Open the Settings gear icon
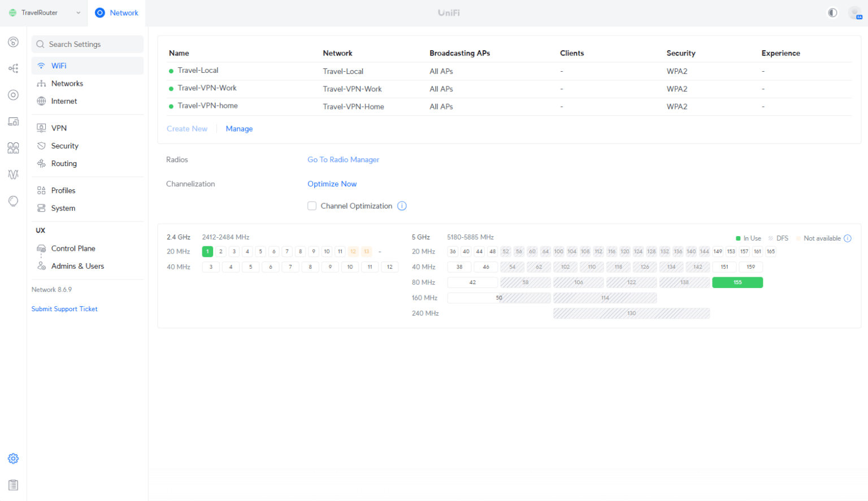868x501 pixels. [x=13, y=459]
